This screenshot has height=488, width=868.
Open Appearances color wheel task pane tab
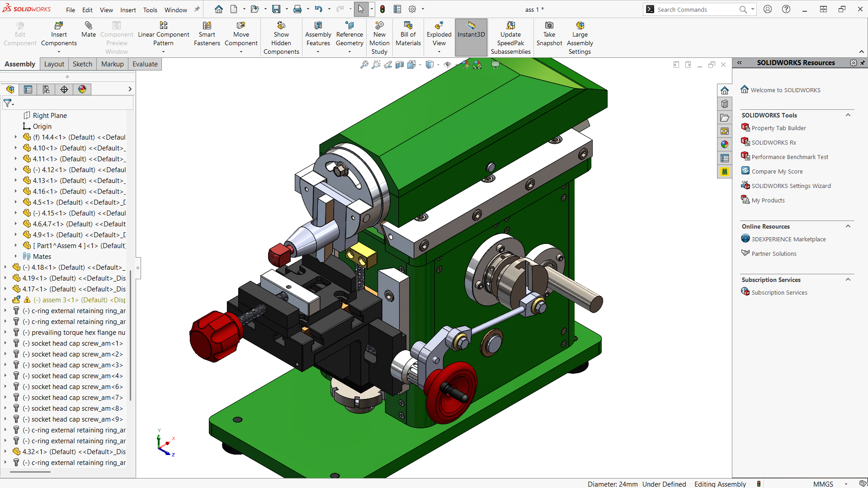(725, 145)
